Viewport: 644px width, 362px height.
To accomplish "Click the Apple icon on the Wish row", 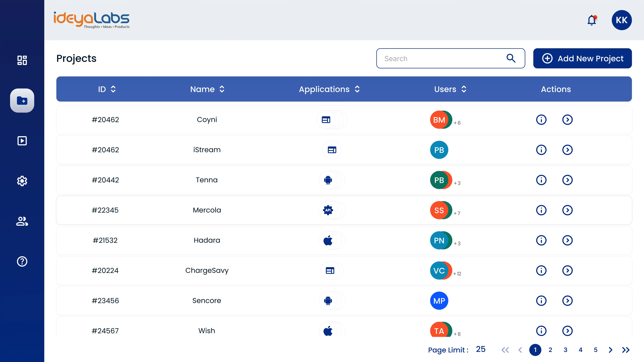I will 328,330.
